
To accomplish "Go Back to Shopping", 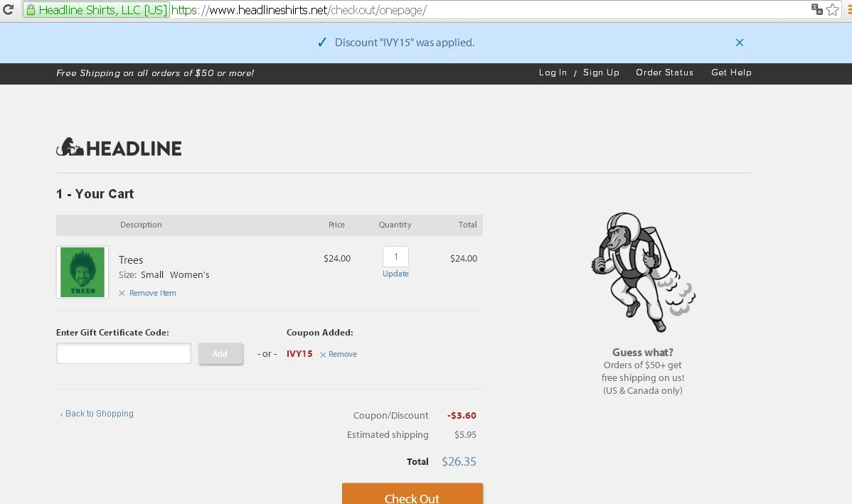I will (x=97, y=414).
